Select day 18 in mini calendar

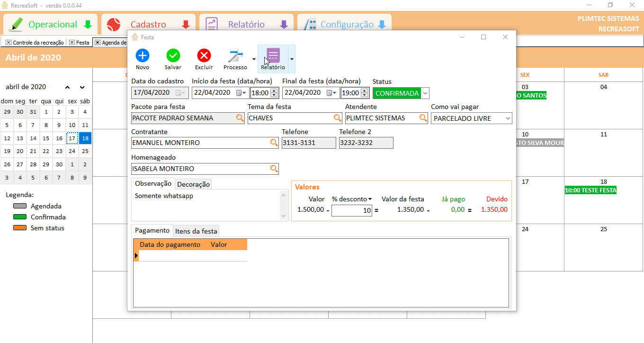coord(85,138)
